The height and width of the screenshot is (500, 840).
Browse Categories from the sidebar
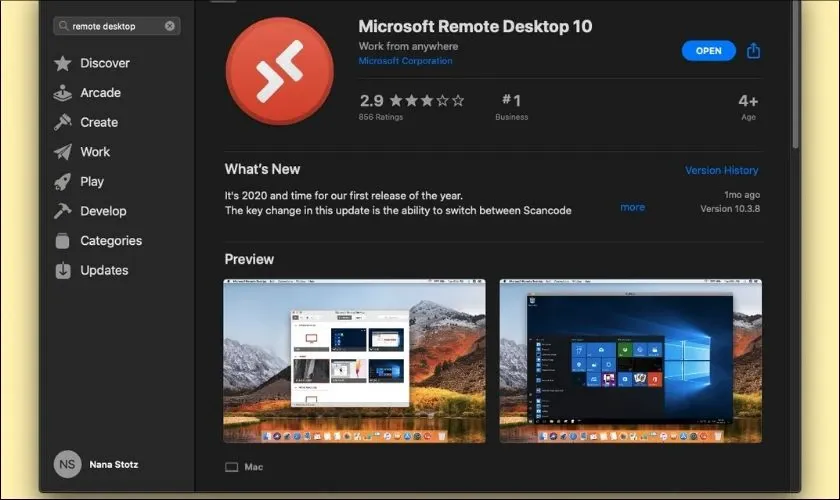tap(111, 241)
